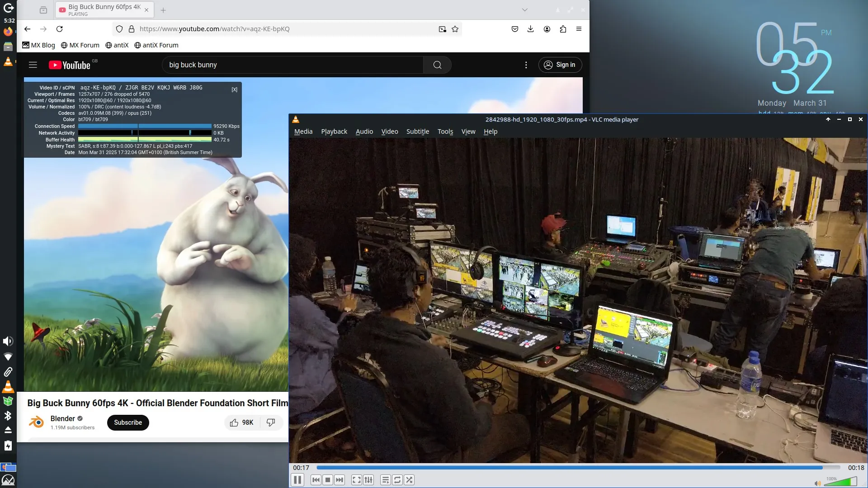Expand the Firefox tab list dropdown arrow

[x=525, y=10]
